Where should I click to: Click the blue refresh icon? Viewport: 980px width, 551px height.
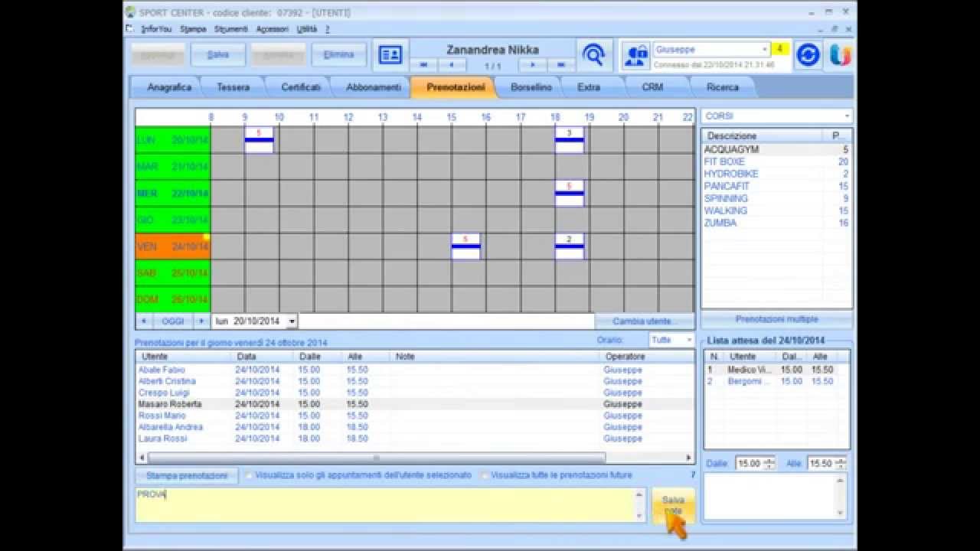tap(808, 54)
